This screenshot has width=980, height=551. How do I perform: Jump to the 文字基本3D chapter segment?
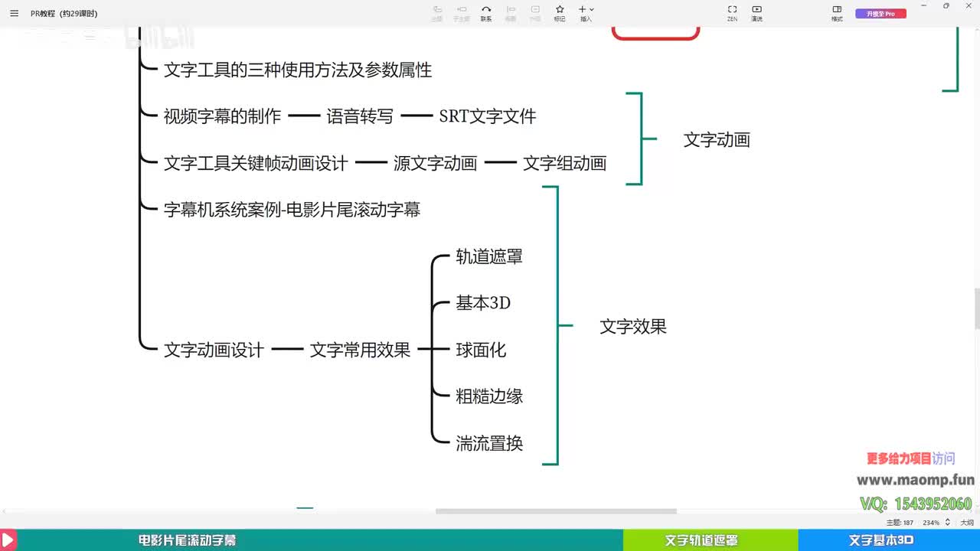point(881,540)
